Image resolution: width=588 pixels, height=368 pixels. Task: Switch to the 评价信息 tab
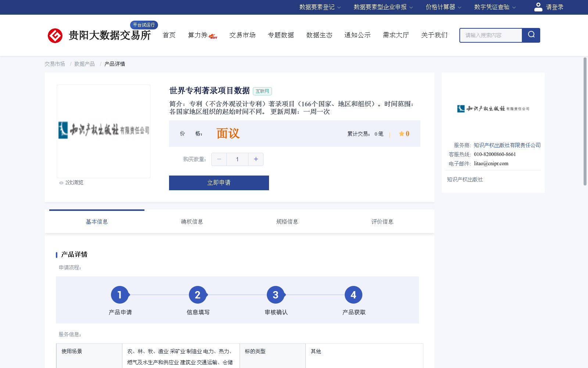pyautogui.click(x=382, y=222)
